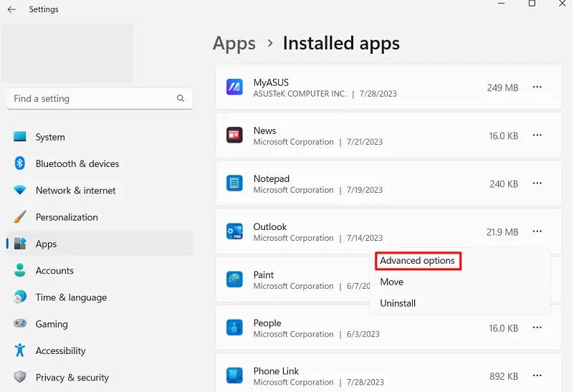Open the three-dot menu for People

click(537, 328)
